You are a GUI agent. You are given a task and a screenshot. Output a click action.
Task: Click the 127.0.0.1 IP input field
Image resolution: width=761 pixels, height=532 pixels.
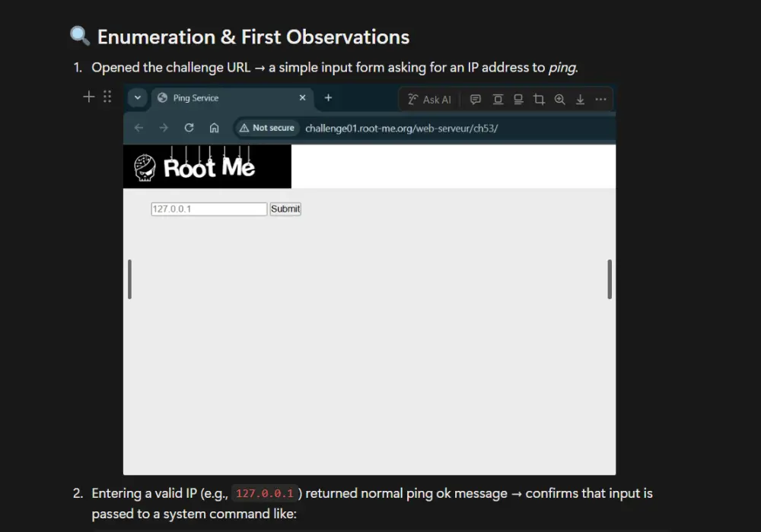(209, 209)
